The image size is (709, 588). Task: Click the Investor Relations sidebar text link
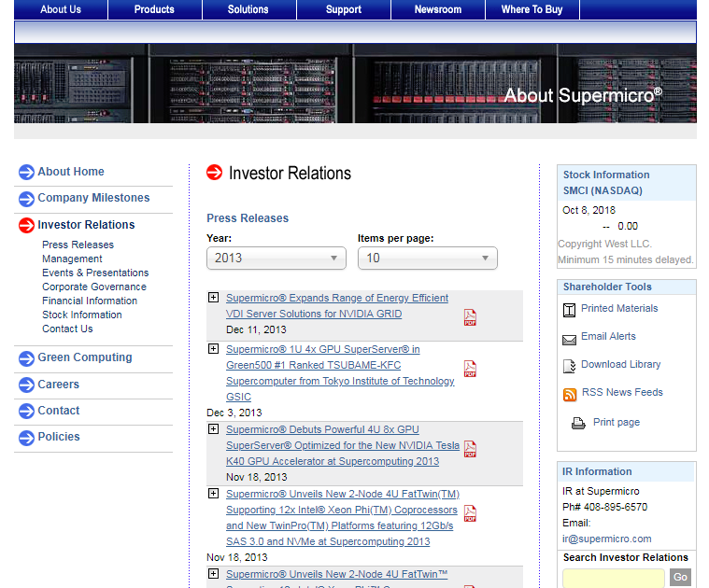86,225
